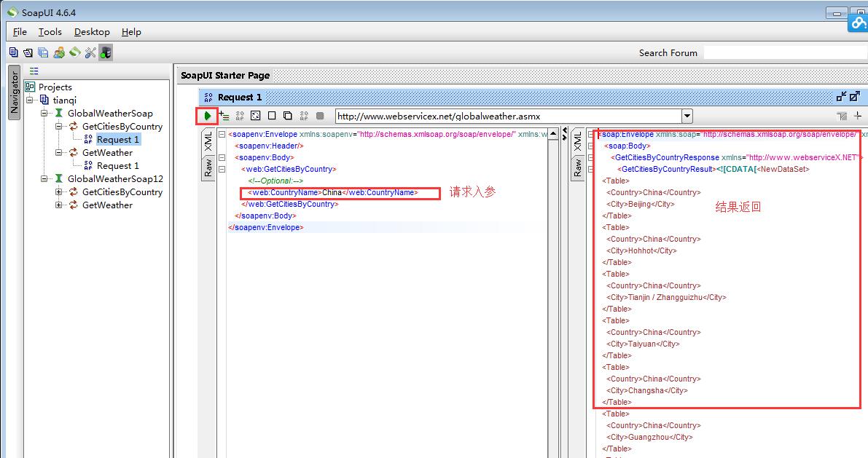Click the New SOAP Project toolbar icon
The width and height of the screenshot is (868, 458).
click(14, 52)
